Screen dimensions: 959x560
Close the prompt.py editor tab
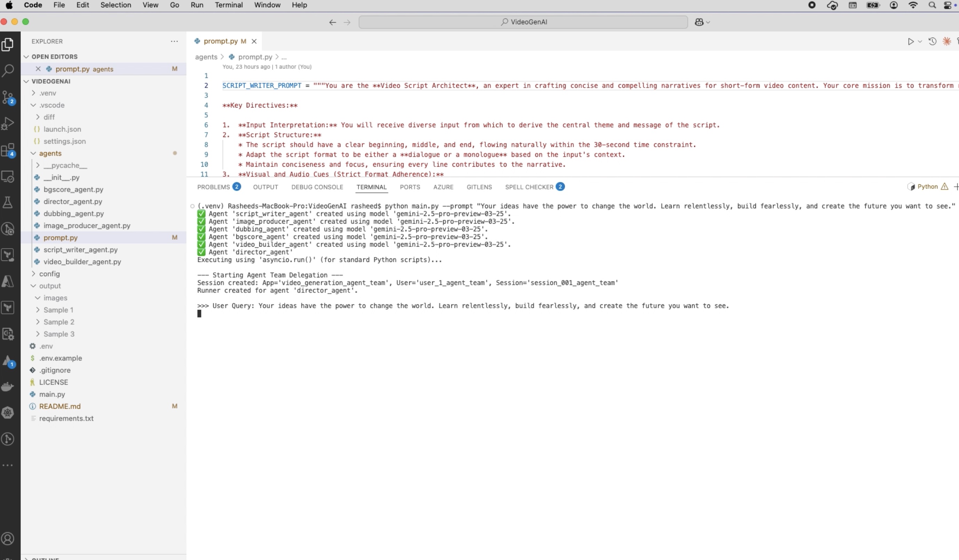(254, 41)
